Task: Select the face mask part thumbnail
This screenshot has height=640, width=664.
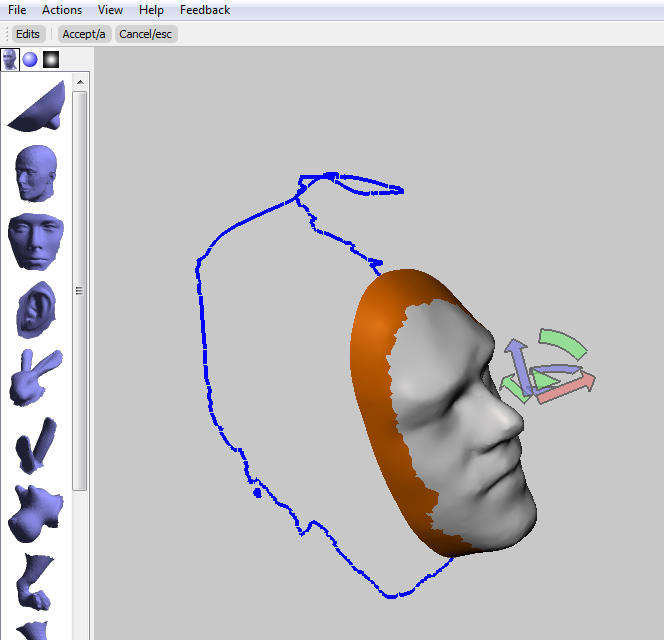Action: pyautogui.click(x=36, y=242)
